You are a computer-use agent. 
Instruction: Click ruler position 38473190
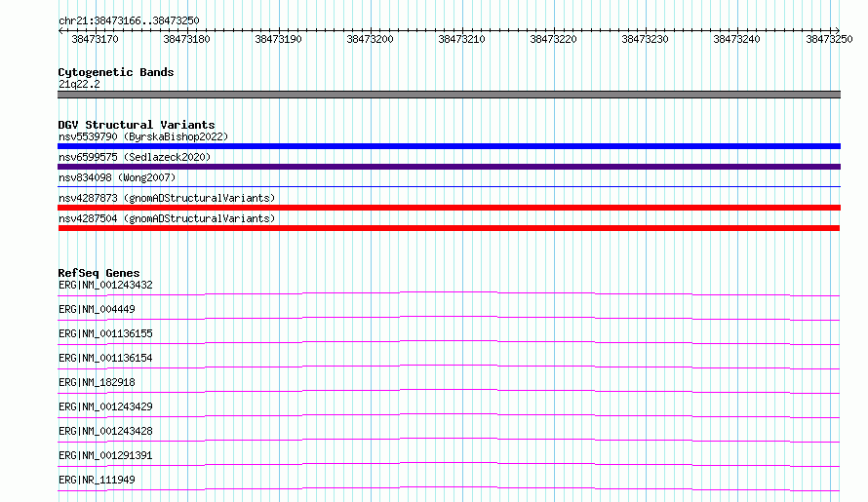click(279, 39)
